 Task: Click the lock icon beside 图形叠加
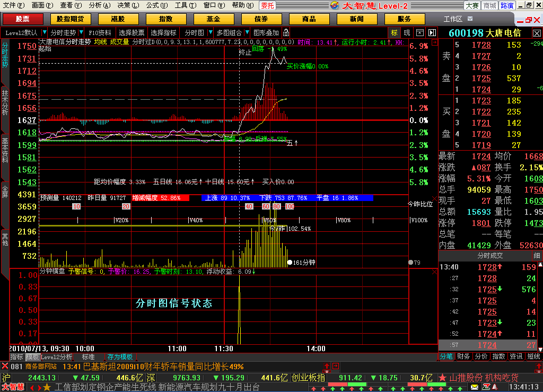coord(286,32)
